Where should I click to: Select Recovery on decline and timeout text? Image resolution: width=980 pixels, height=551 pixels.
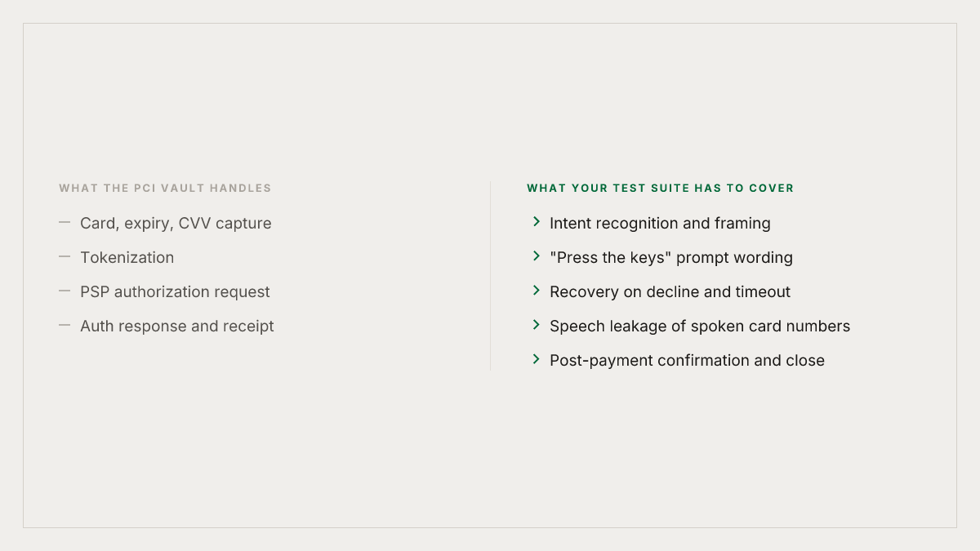pos(670,291)
